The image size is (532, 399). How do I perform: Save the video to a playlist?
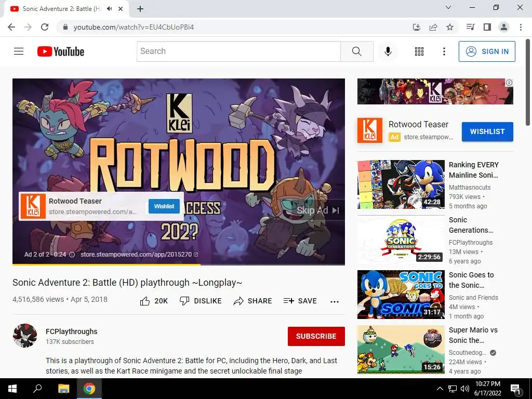click(x=300, y=301)
